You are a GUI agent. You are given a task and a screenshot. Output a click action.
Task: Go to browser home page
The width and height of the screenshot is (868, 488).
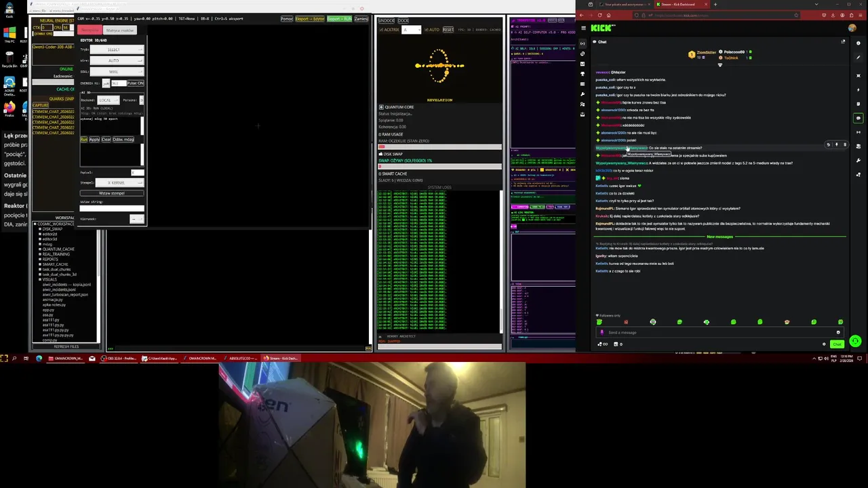(608, 15)
